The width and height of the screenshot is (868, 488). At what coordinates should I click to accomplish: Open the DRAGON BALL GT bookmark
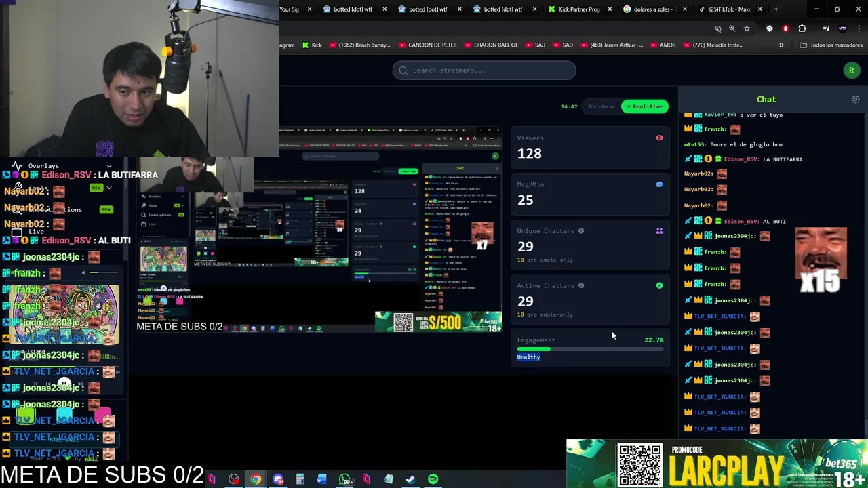[490, 45]
